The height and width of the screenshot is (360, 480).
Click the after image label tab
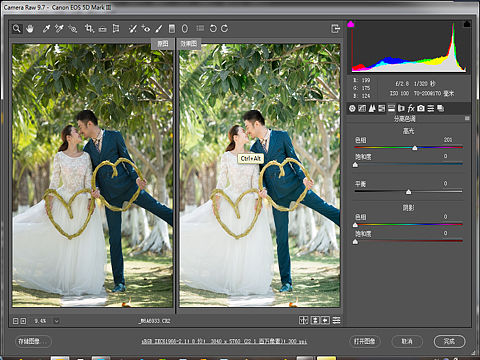[x=189, y=43]
